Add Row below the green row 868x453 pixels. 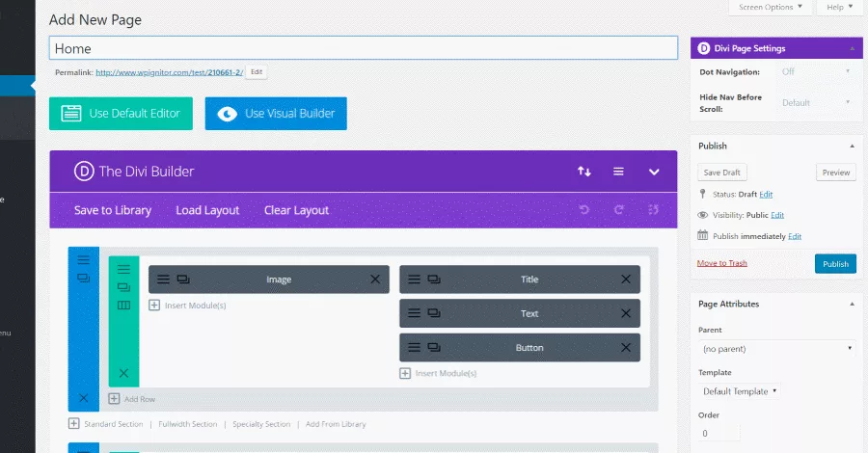click(x=132, y=399)
